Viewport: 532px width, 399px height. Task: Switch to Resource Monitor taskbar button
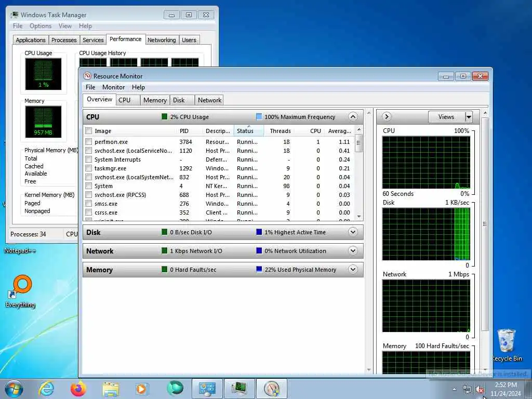272,389
